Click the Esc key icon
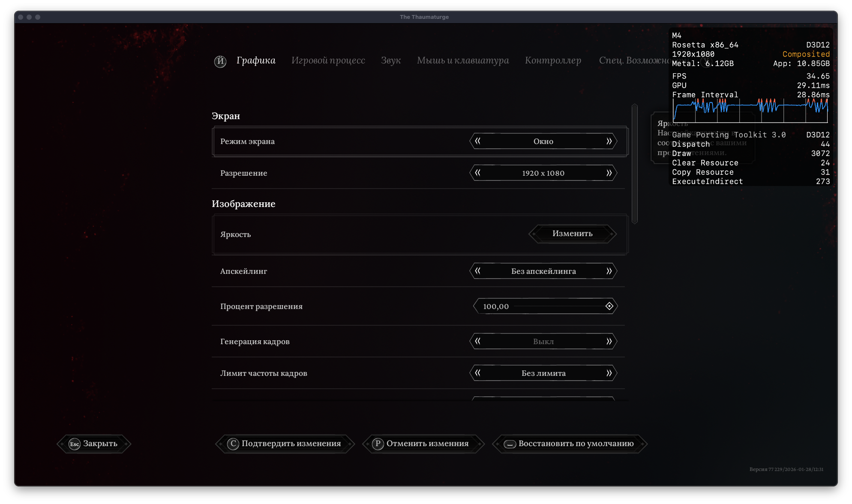The width and height of the screenshot is (852, 504). point(75,444)
